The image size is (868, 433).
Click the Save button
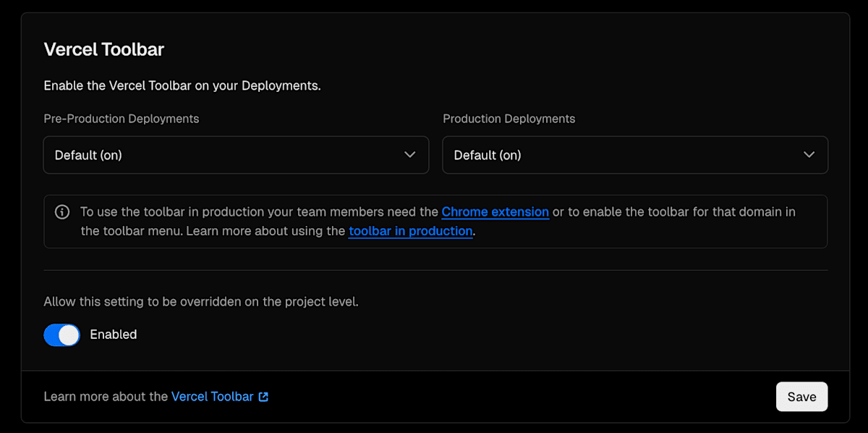(801, 397)
